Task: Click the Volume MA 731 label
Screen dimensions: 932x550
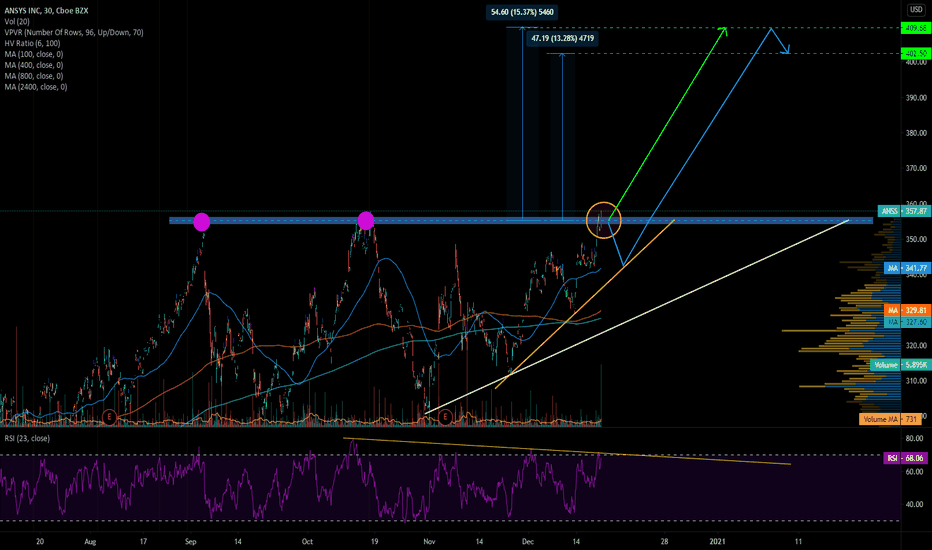Action: (x=890, y=419)
